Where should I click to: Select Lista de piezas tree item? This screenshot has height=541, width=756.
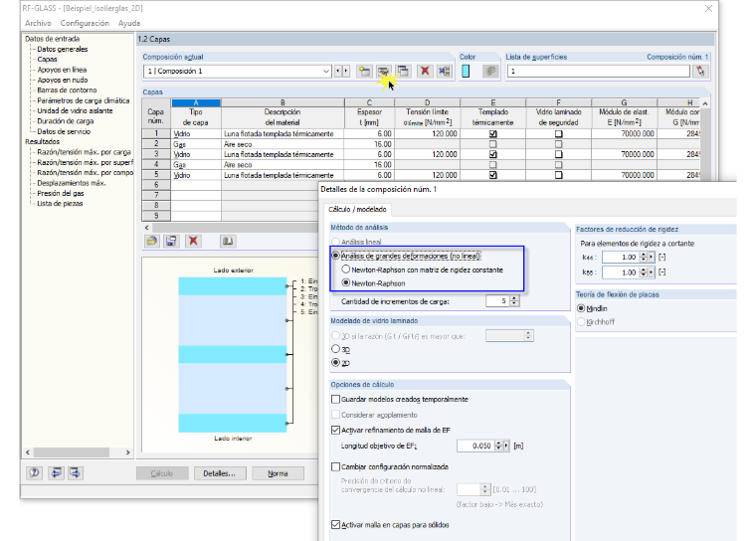[x=61, y=204]
